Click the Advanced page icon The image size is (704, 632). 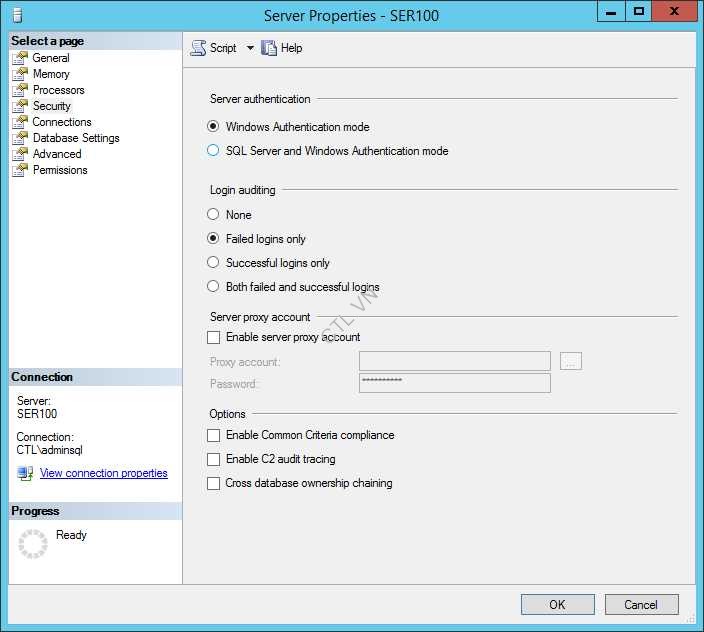click(x=20, y=154)
